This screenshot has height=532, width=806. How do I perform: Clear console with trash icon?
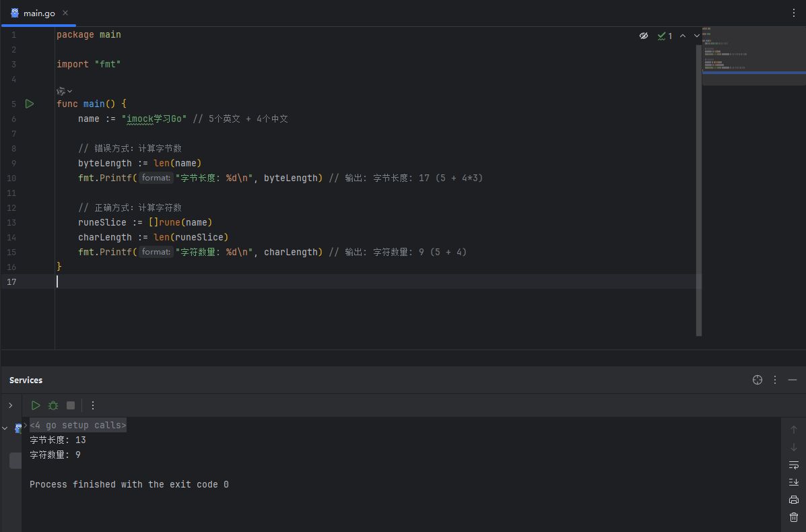[794, 517]
